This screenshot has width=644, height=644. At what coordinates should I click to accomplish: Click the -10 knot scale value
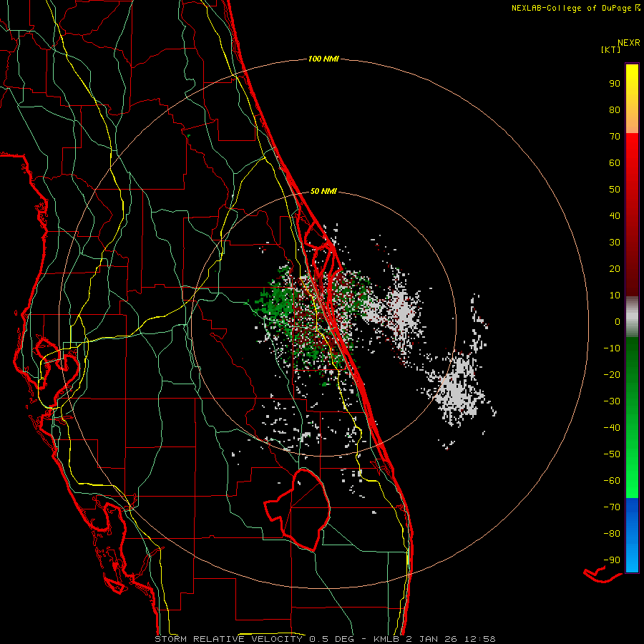tap(612, 348)
